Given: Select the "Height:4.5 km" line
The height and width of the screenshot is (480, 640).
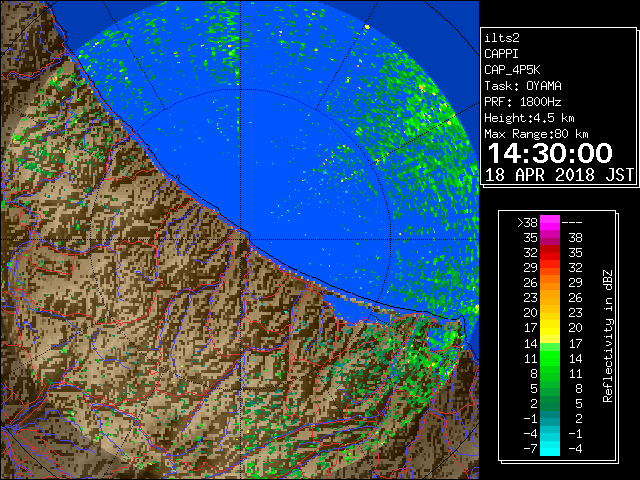Looking at the screenshot, I should (x=529, y=118).
